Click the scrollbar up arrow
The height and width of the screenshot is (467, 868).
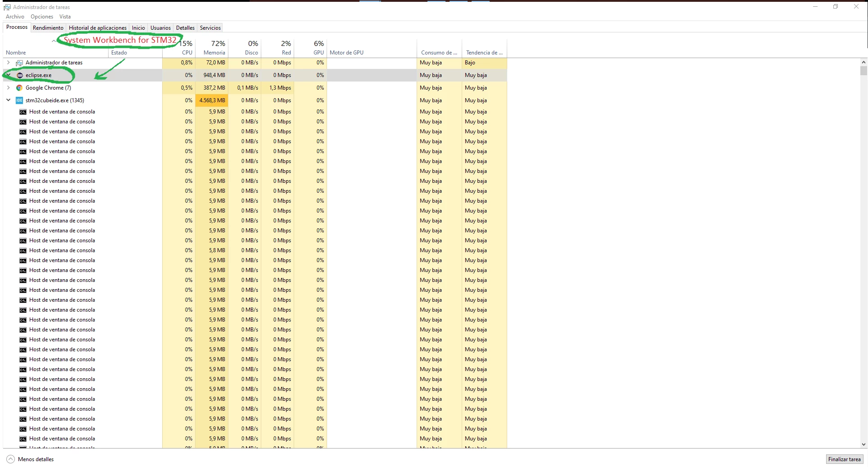(x=863, y=62)
